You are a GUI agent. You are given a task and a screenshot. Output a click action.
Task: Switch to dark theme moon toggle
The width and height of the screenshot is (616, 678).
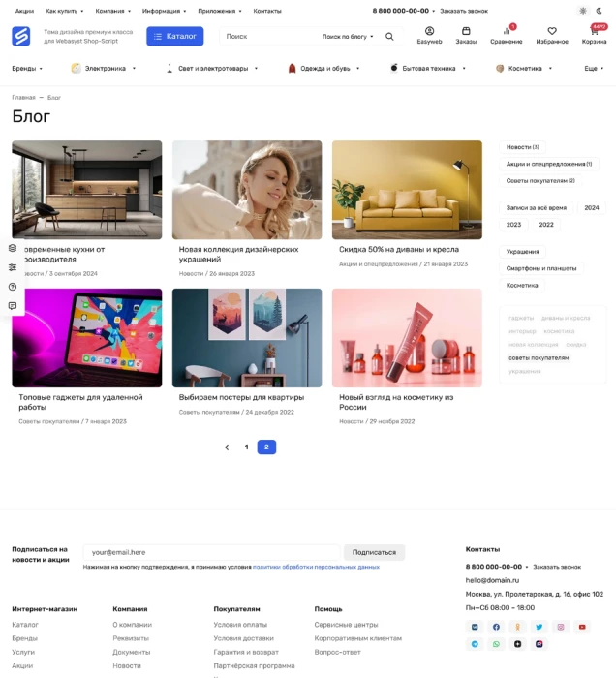coord(600,11)
